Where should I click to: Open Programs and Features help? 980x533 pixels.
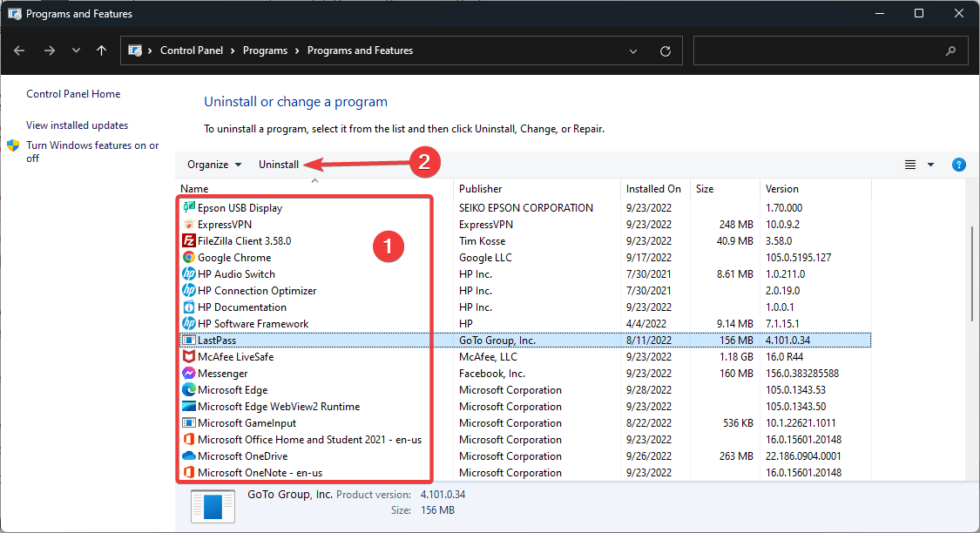tap(959, 165)
